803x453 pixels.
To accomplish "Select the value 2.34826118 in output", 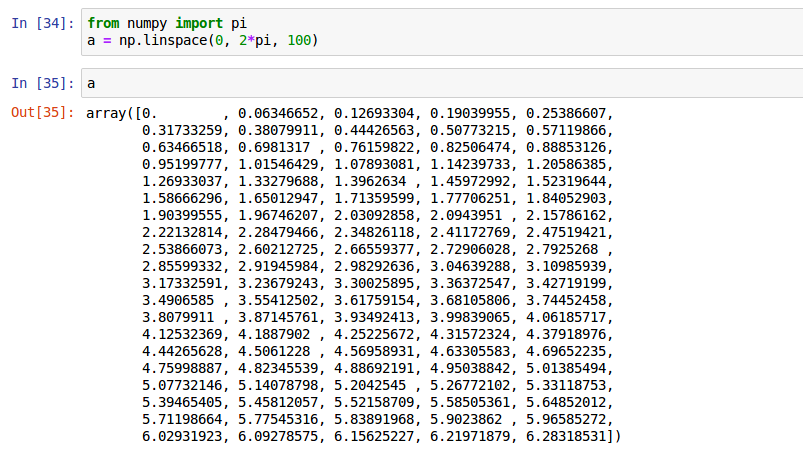I will coord(374,232).
